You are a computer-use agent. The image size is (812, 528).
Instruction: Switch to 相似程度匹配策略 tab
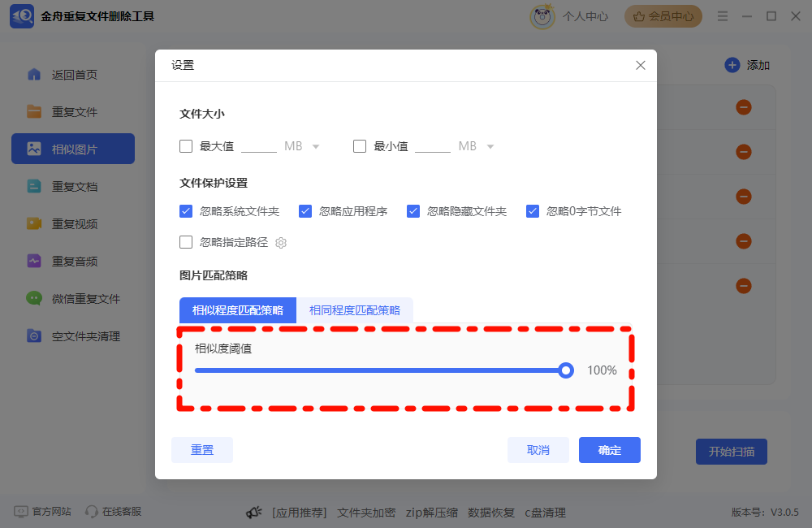pos(238,310)
